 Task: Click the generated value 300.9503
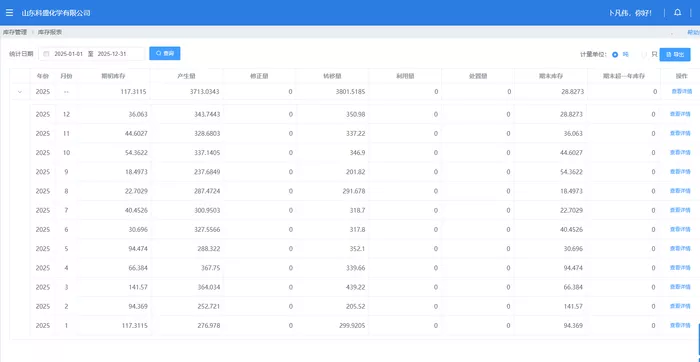[208, 210]
